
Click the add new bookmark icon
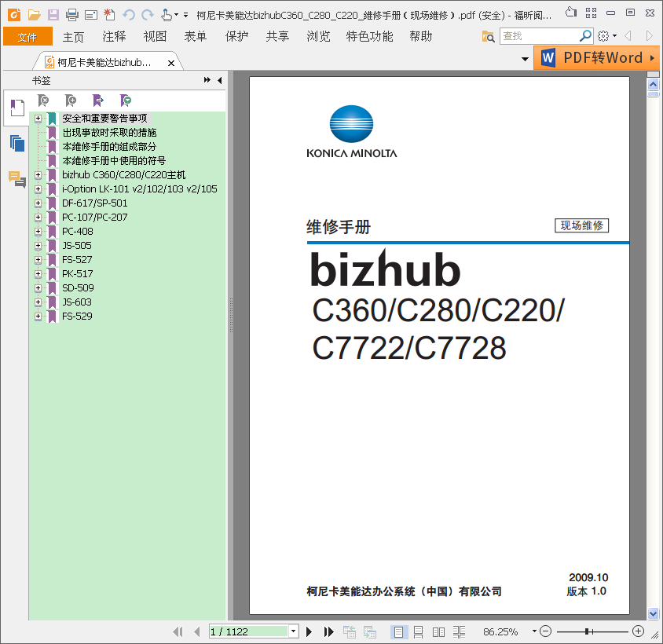[71, 101]
